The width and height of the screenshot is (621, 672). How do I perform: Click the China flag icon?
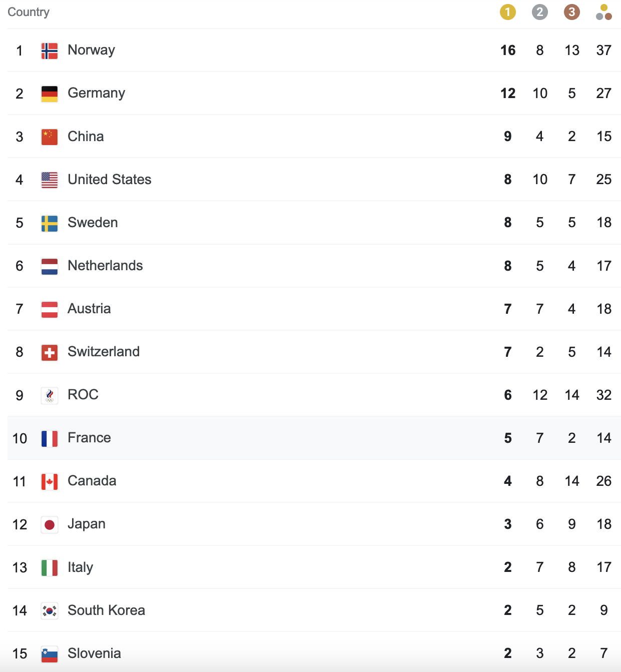[x=50, y=137]
